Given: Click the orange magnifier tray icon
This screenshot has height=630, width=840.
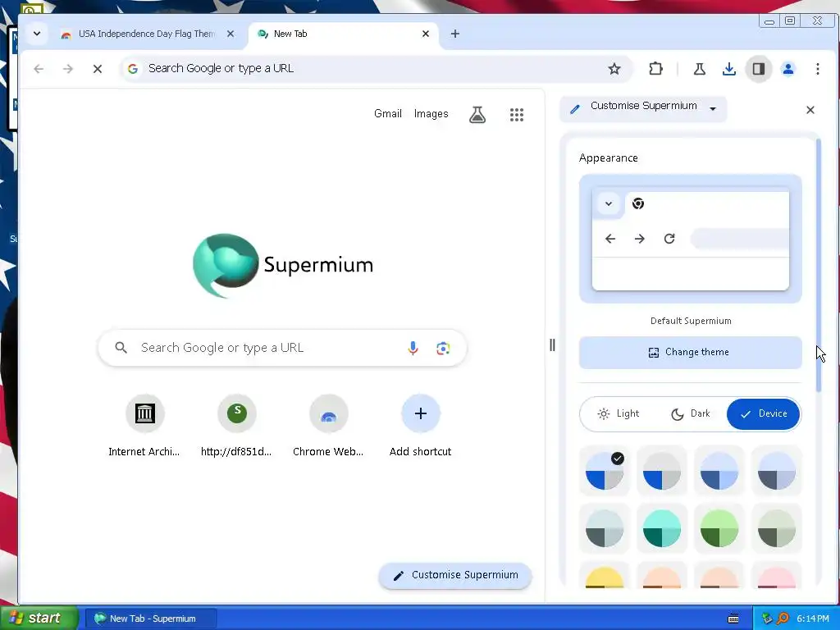Looking at the screenshot, I should point(783,619).
